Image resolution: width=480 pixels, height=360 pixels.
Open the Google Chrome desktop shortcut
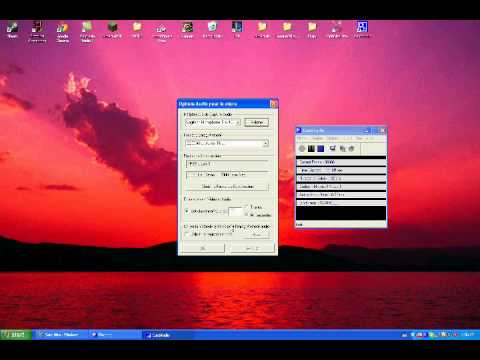point(62,31)
